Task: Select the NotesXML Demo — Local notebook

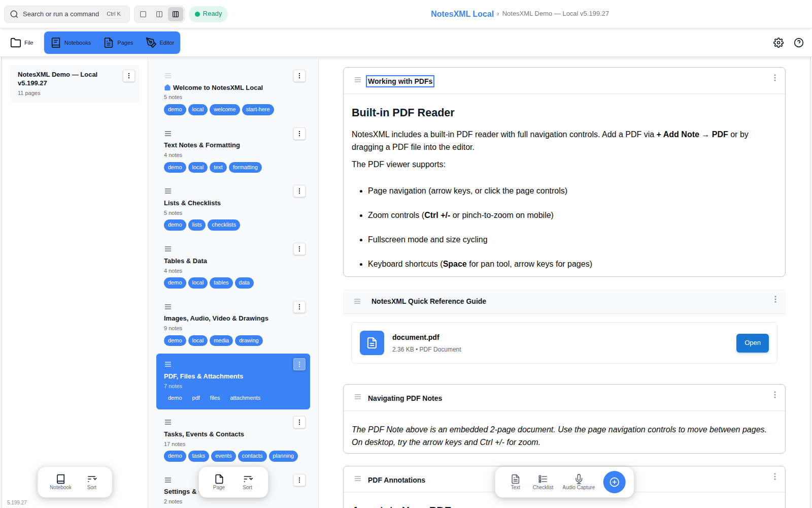Action: click(x=75, y=84)
